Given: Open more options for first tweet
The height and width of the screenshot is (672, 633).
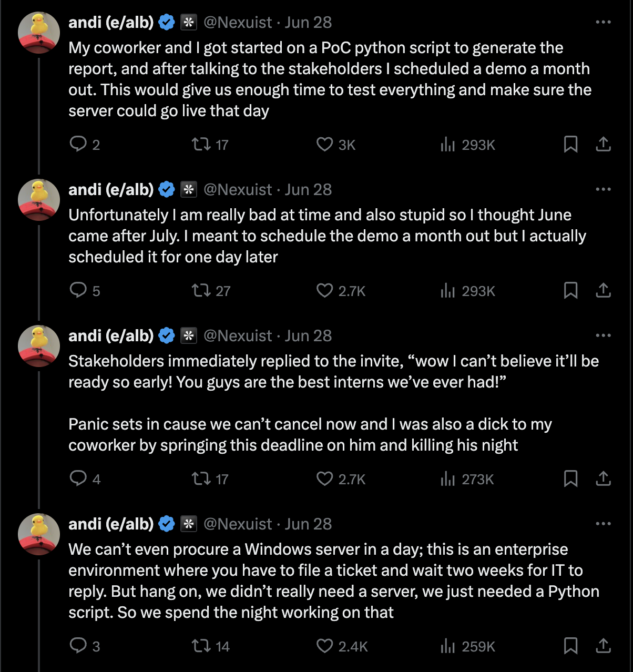Looking at the screenshot, I should pyautogui.click(x=603, y=22).
